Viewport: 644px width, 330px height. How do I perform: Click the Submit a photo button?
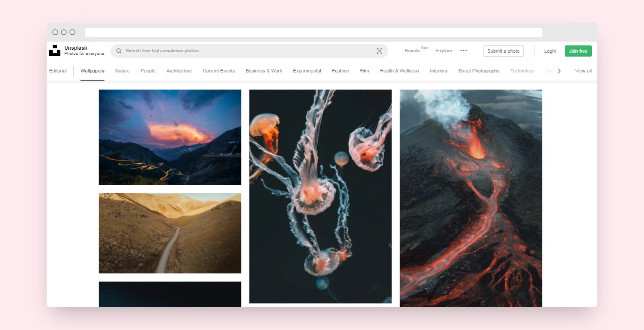pyautogui.click(x=503, y=51)
